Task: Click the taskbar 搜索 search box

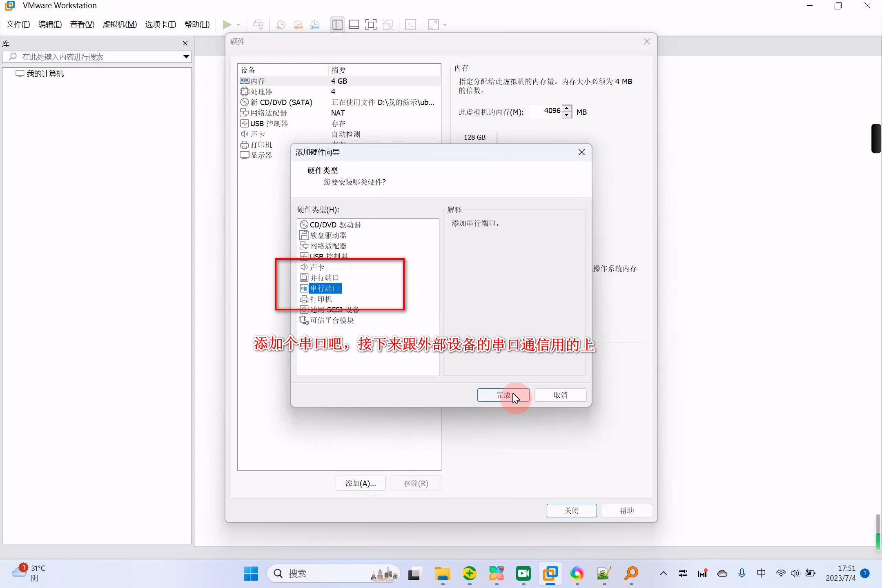Action: [333, 573]
